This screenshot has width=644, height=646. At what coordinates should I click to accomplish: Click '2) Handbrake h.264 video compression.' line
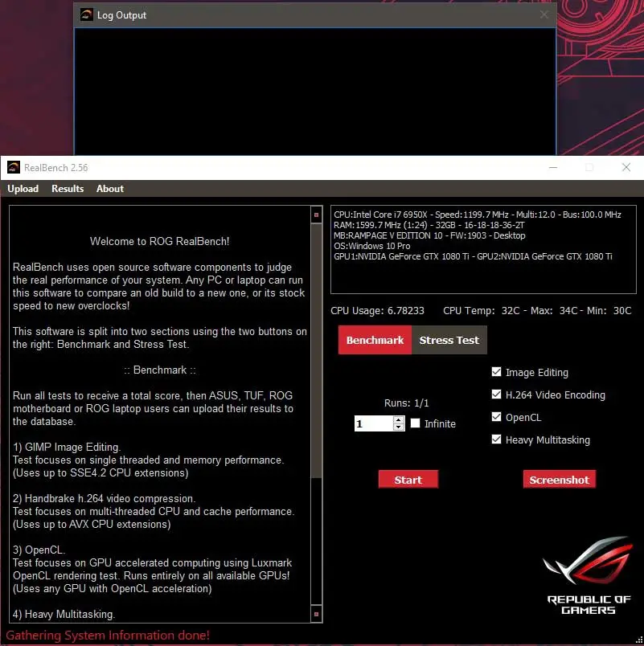104,498
